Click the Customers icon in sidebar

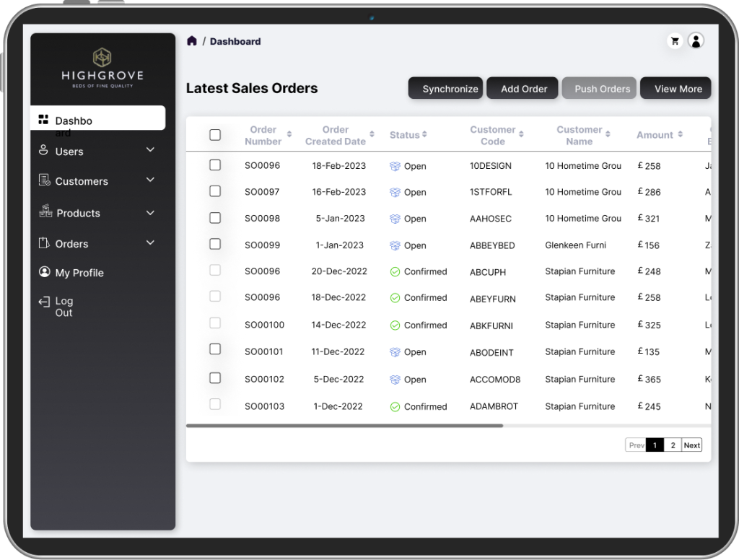pos(44,180)
